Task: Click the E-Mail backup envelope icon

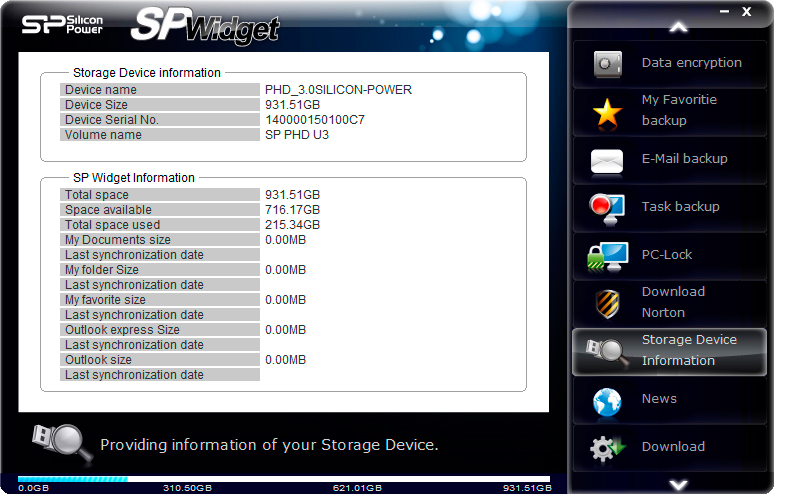Action: (x=607, y=159)
